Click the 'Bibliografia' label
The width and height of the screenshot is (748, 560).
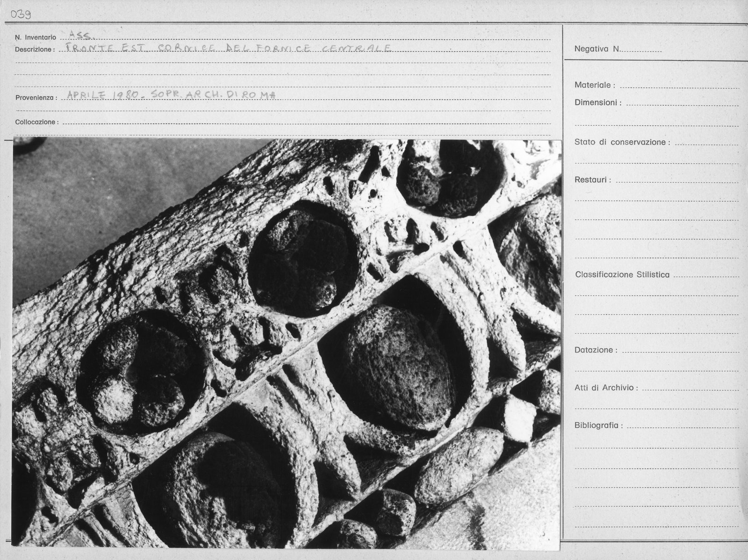click(599, 425)
